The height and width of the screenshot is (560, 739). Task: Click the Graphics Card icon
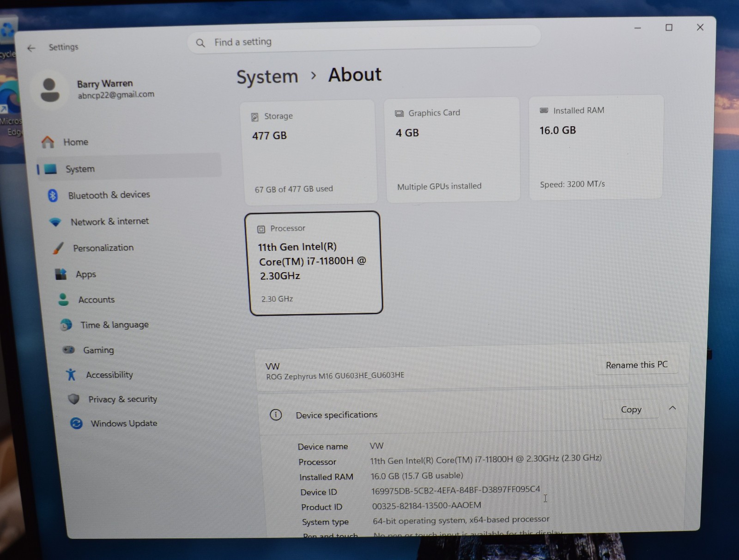(x=399, y=114)
